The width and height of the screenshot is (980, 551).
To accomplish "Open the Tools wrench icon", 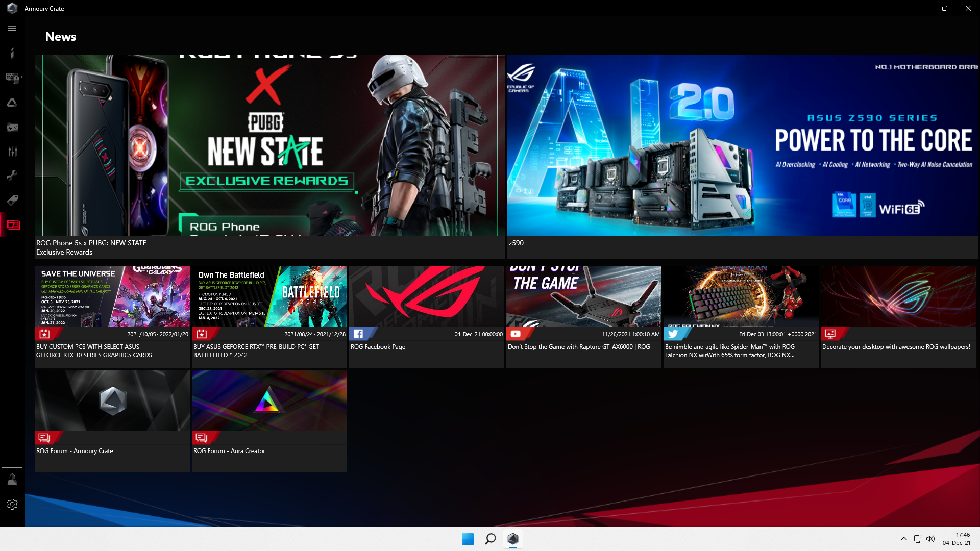I will tap(12, 176).
